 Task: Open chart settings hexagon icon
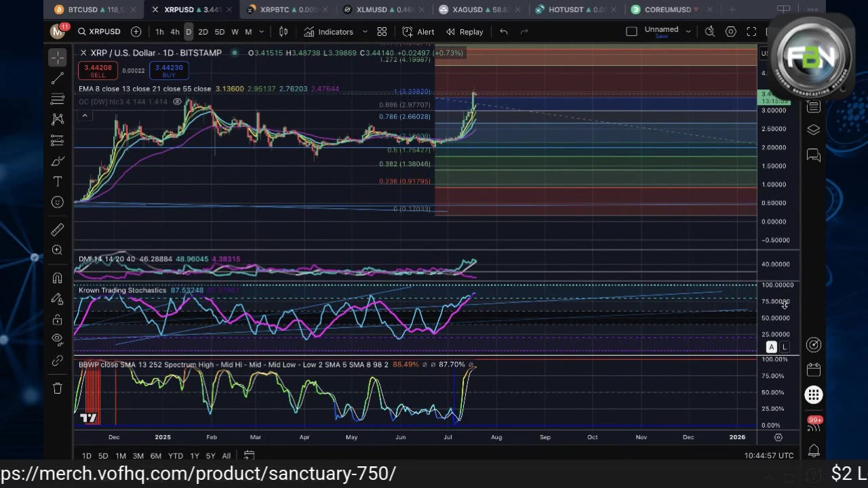[731, 32]
